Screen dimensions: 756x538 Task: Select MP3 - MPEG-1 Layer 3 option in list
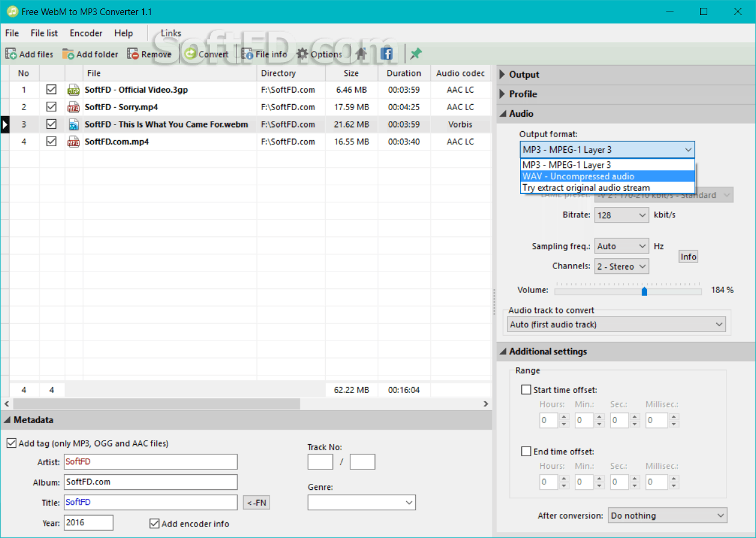tap(607, 165)
